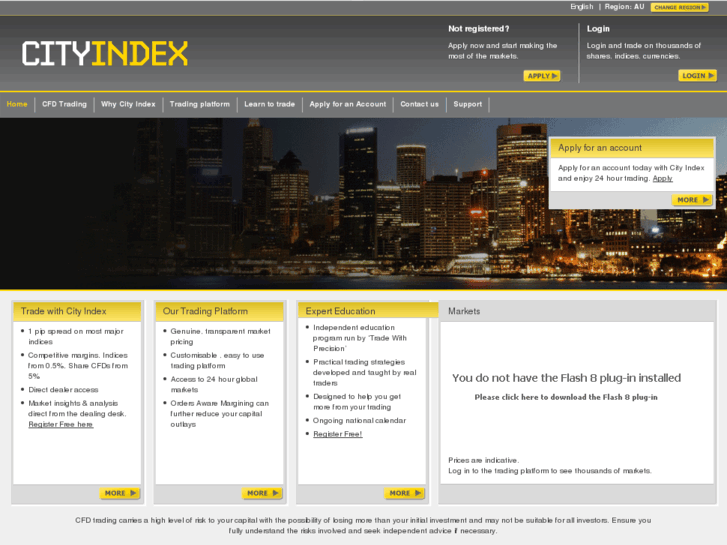The width and height of the screenshot is (727, 545).
Task: Click the CHANGE REGION button
Action: click(x=679, y=7)
